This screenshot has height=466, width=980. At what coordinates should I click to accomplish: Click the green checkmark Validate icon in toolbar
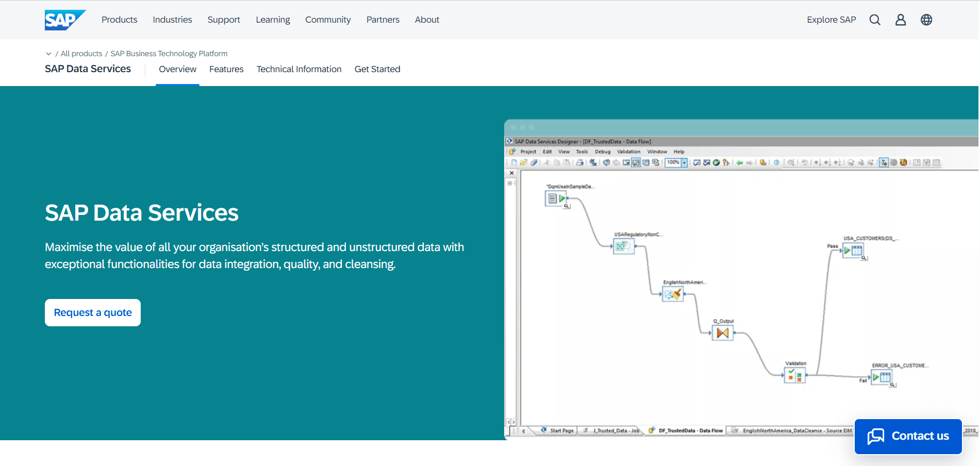[x=716, y=162]
